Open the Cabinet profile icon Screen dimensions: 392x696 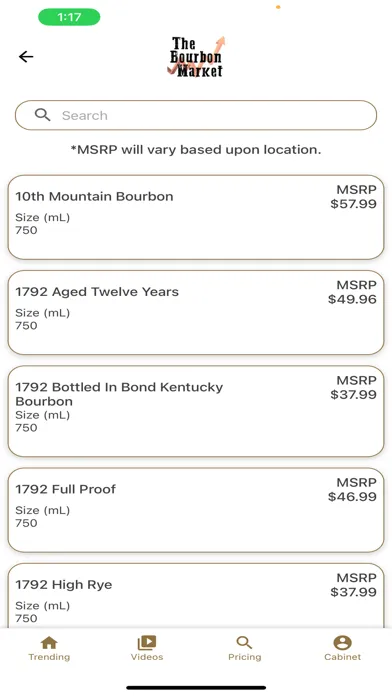[342, 642]
